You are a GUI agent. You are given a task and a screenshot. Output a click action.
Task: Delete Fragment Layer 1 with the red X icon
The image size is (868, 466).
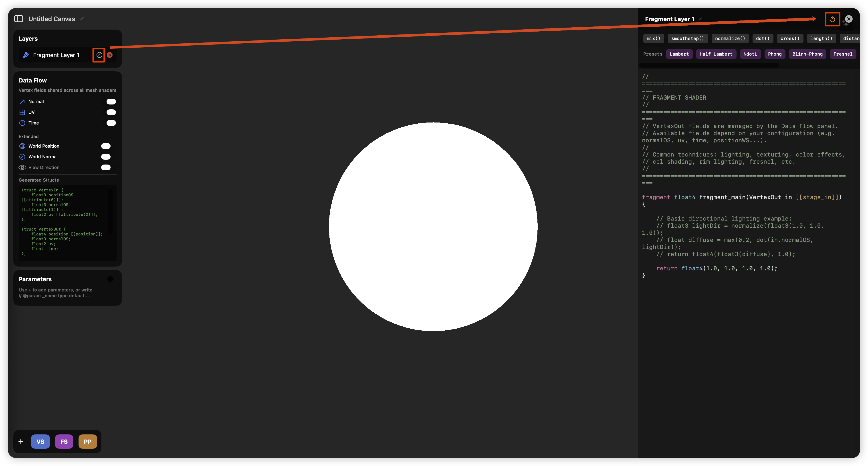tap(110, 55)
